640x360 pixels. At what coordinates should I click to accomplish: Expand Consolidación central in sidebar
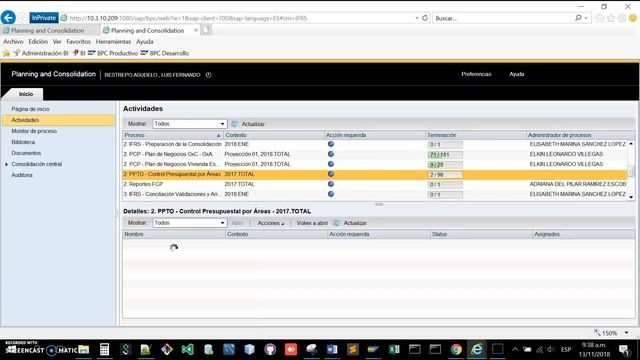tap(6, 164)
